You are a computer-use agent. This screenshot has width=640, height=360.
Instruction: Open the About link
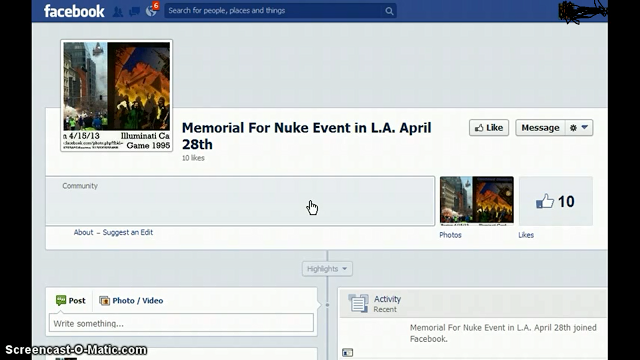coord(83,232)
